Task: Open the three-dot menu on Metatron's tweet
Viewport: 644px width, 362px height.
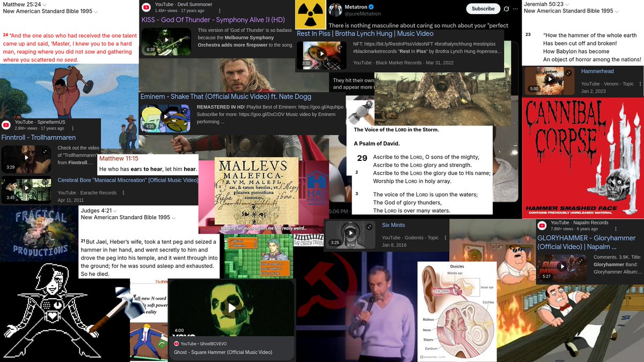Action: 515,9
